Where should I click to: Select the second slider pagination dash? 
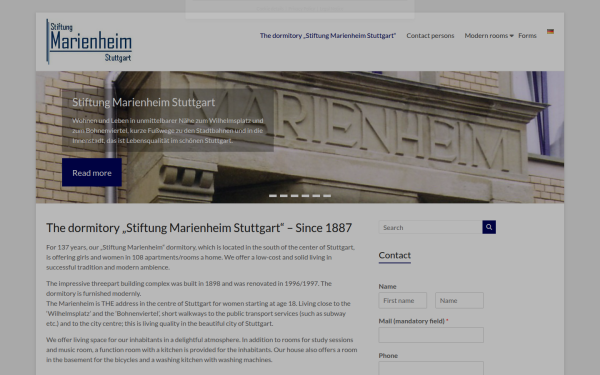coord(284,196)
